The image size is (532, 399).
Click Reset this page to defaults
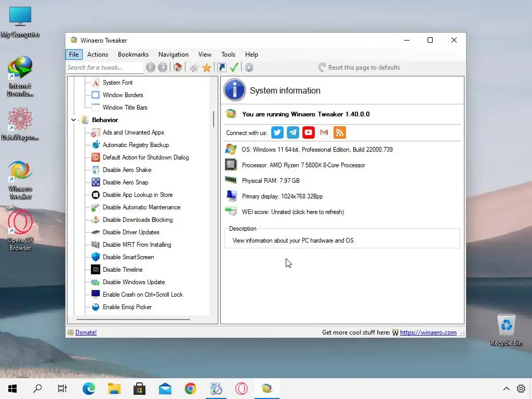360,68
